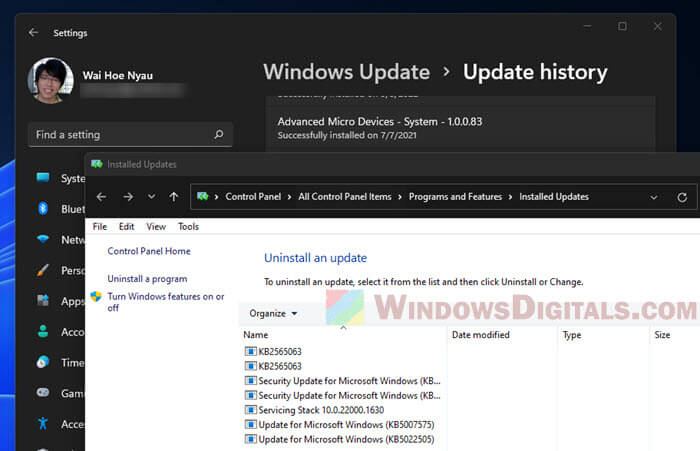Open the View menu
Image resolution: width=700 pixels, height=451 pixels.
[x=156, y=226]
